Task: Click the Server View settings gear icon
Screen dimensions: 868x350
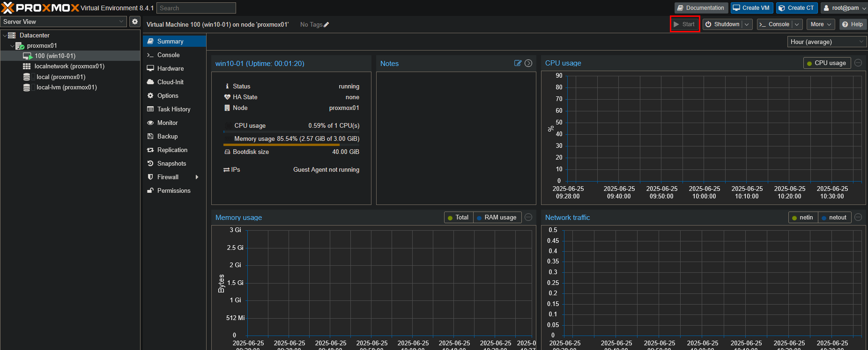Action: point(135,22)
